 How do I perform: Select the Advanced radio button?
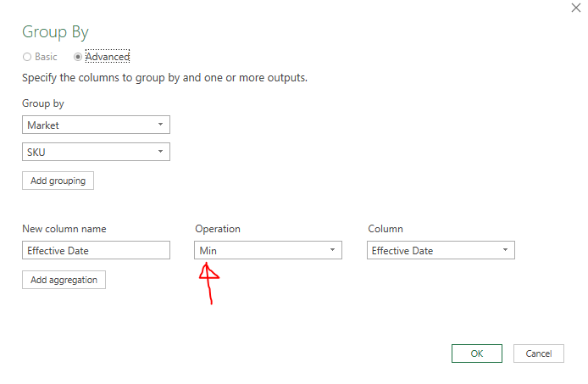pyautogui.click(x=79, y=57)
